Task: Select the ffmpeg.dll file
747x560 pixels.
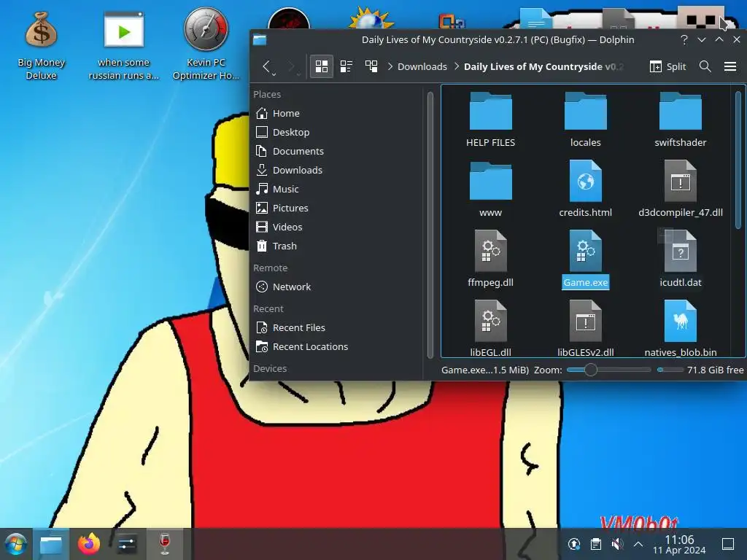Action: click(490, 259)
